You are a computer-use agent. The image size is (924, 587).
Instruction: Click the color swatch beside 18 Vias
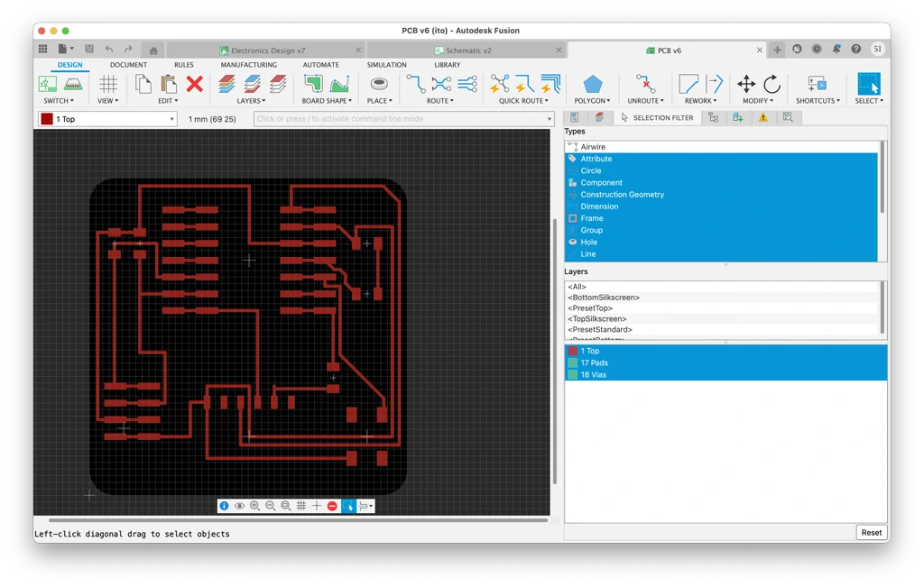click(x=572, y=374)
